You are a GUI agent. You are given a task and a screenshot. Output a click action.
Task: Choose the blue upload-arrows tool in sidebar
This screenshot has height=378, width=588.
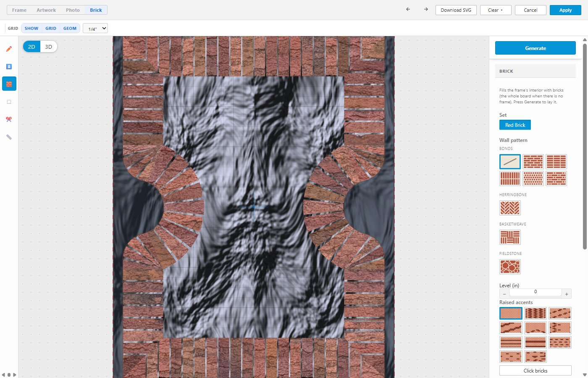9,66
